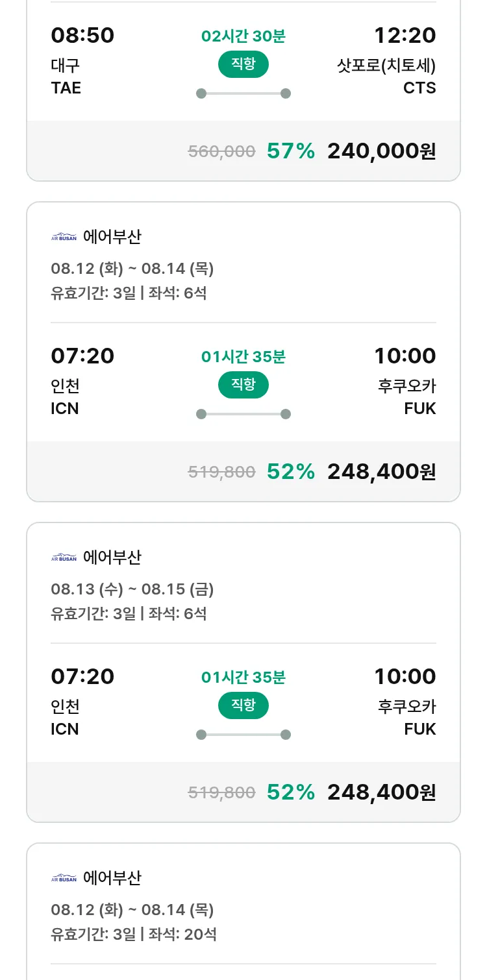This screenshot has width=487, height=980.
Task: Click the 삿포로(치토세) CTS arrival airport
Action: (386, 77)
